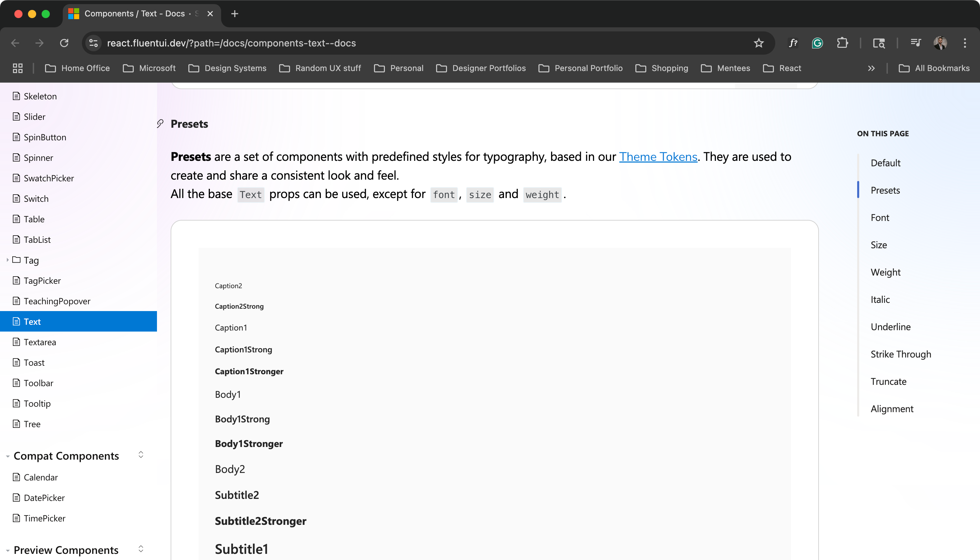Open the media controls icon in toolbar

(x=916, y=43)
